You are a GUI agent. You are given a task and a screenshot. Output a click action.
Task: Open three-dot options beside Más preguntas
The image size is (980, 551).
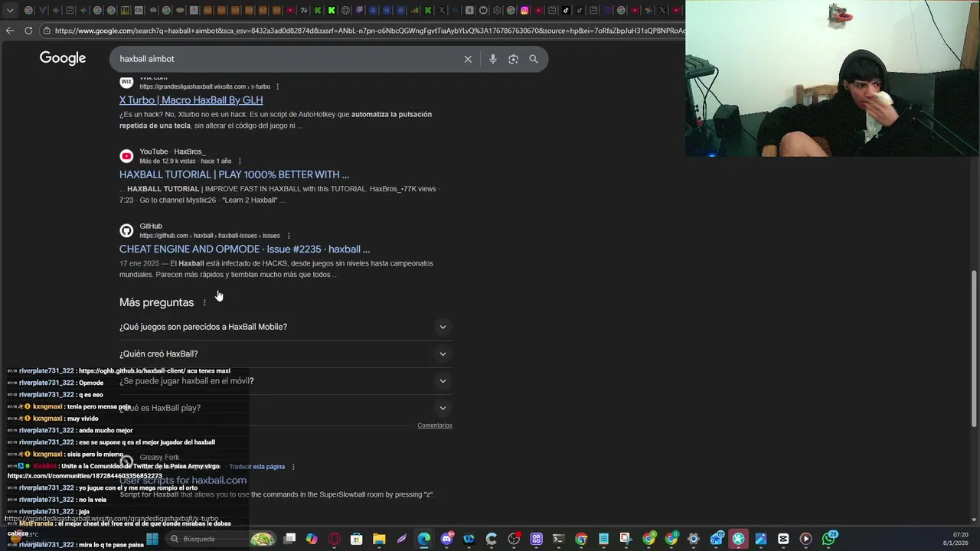pyautogui.click(x=204, y=303)
